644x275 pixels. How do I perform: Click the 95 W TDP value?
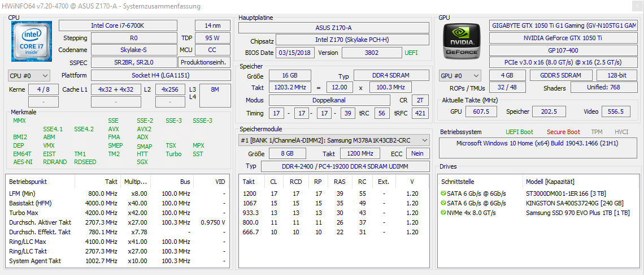coord(212,38)
